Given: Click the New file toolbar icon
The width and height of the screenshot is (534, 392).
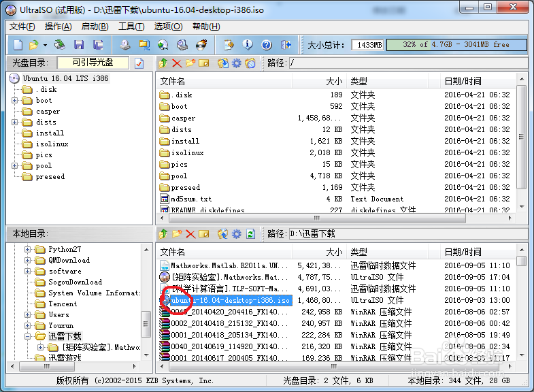Looking at the screenshot, I should [18, 45].
